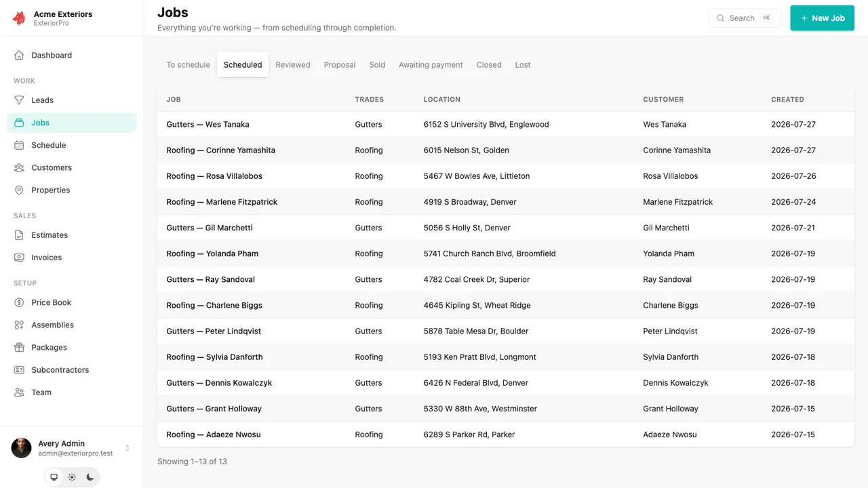Open the Dashboard home icon
The width and height of the screenshot is (868, 488).
click(19, 56)
